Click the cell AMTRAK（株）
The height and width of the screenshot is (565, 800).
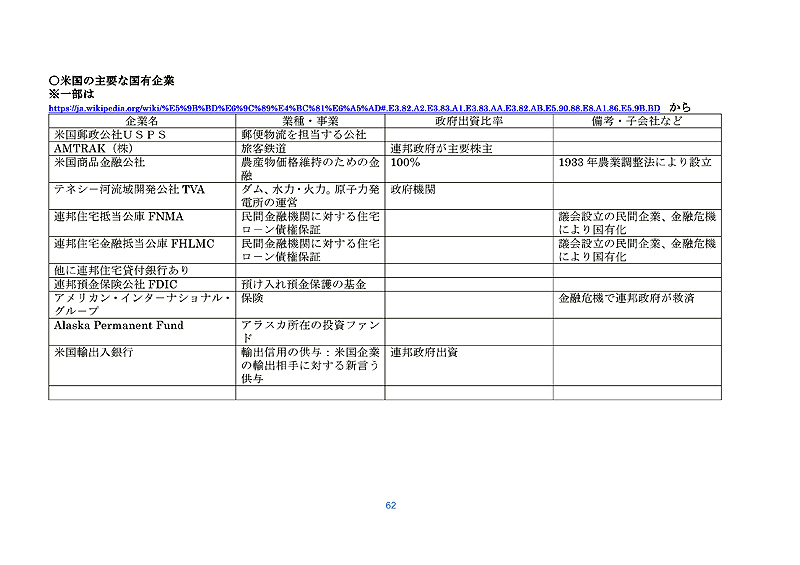(x=142, y=149)
